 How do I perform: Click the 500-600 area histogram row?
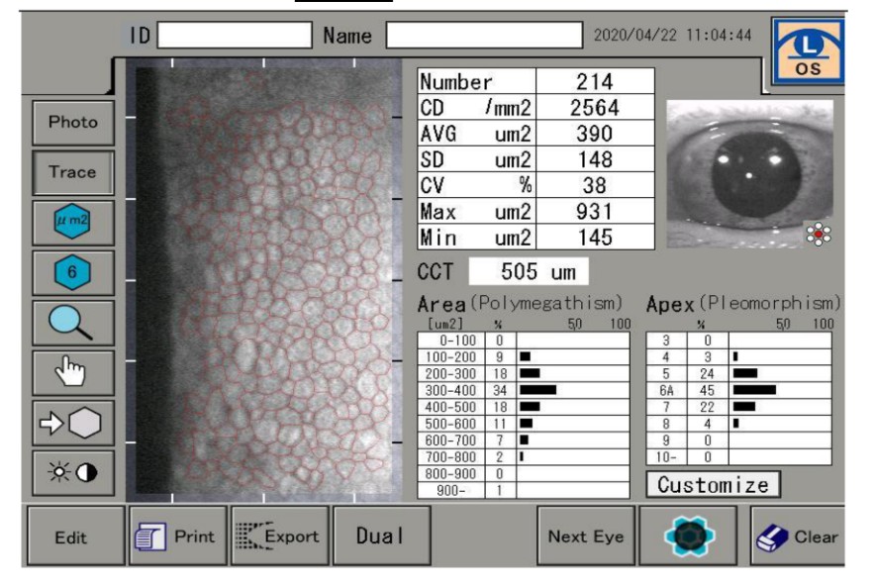click(x=524, y=424)
